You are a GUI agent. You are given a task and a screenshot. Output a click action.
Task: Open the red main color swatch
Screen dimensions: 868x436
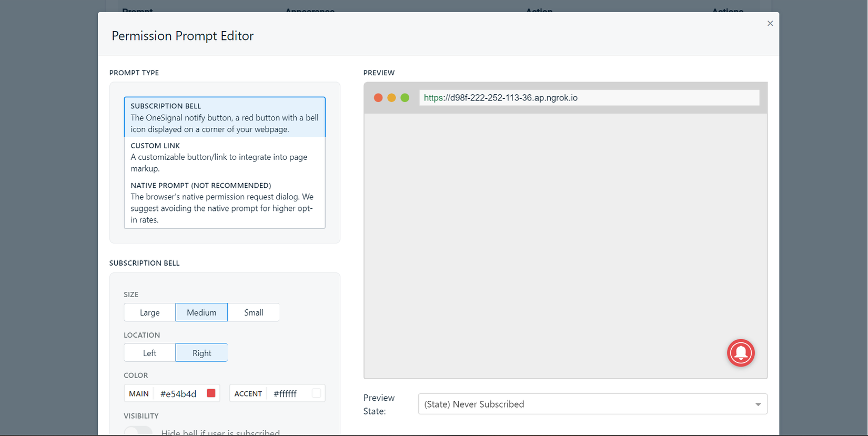211,393
